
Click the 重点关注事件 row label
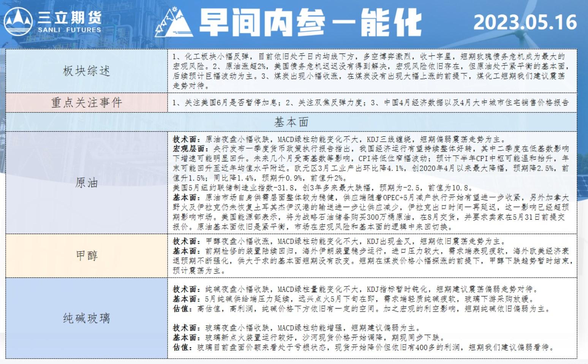click(87, 103)
